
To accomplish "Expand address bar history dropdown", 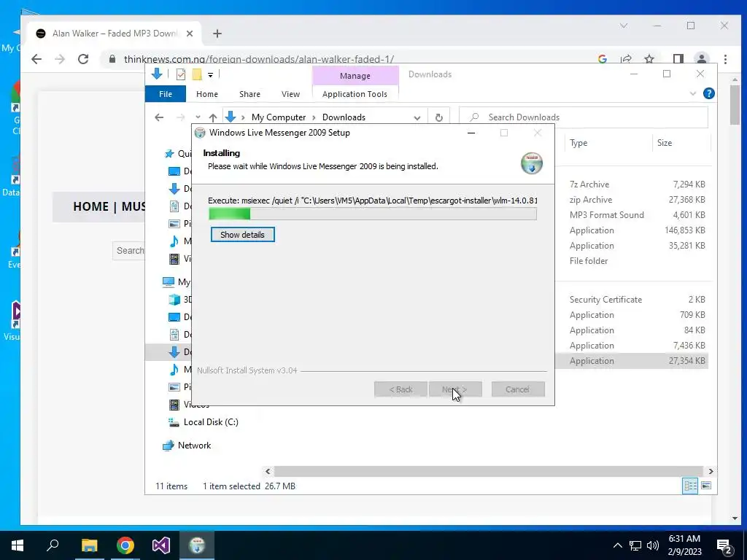I will [x=417, y=117].
